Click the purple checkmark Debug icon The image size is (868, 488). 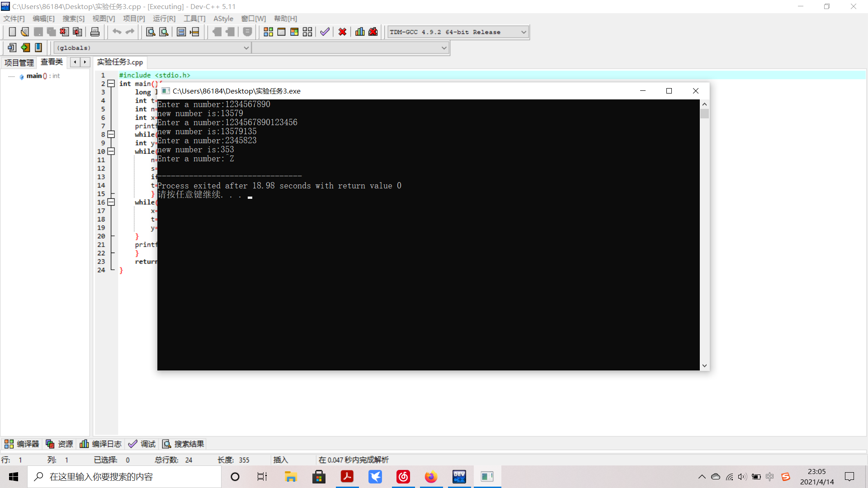(x=325, y=32)
